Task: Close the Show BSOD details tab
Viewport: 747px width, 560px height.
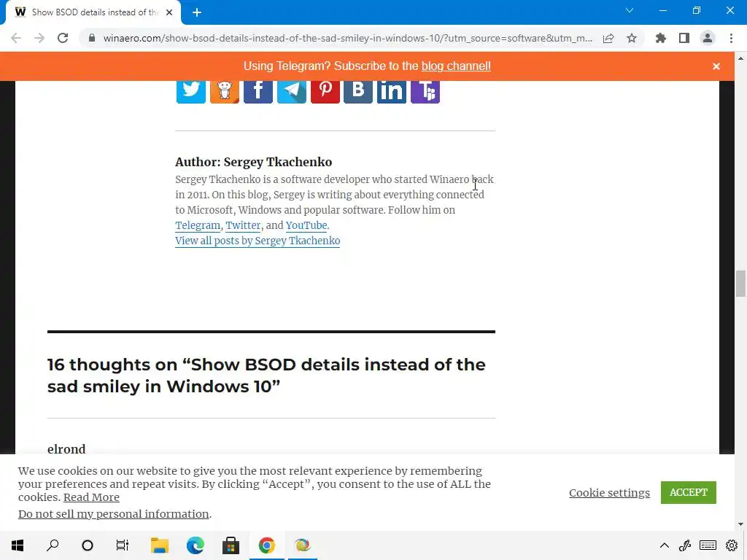Action: point(169,12)
